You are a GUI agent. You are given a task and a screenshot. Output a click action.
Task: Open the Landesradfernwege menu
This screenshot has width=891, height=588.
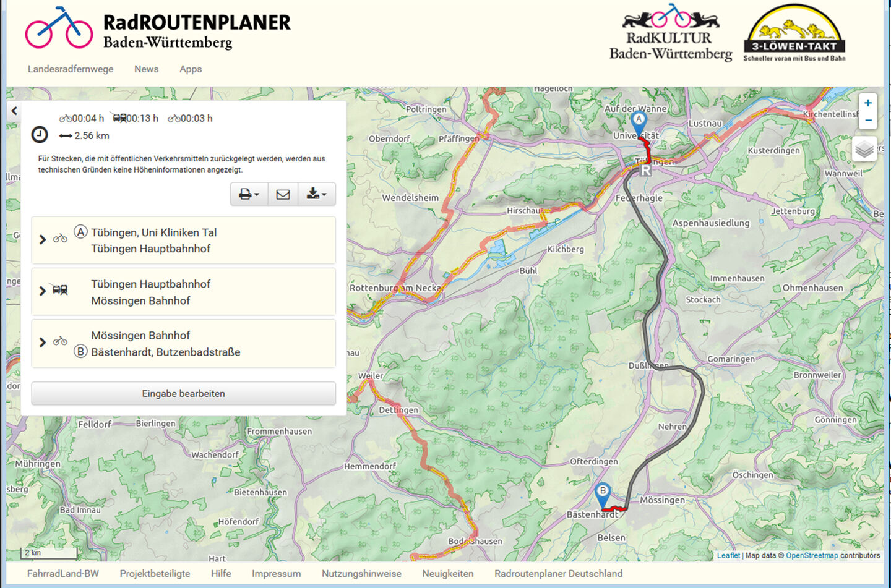coord(71,69)
